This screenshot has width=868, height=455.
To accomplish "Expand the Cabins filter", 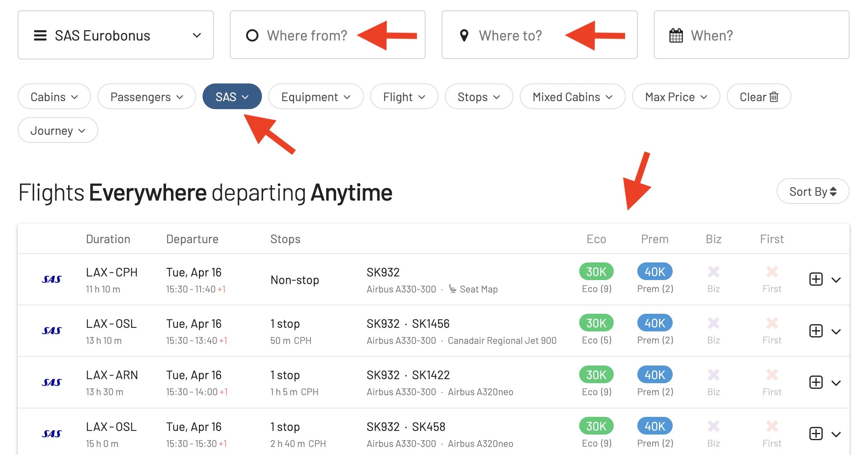I will click(x=54, y=97).
